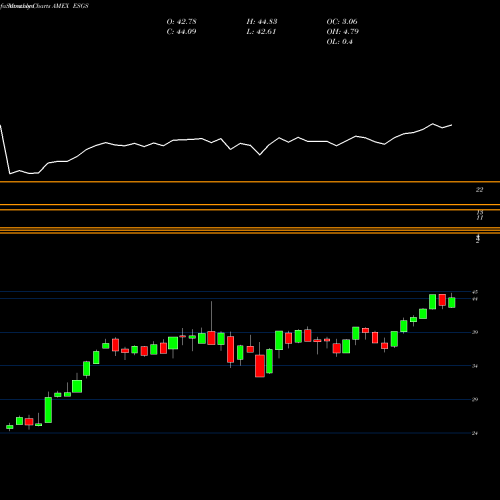Click the '22' upper axis label
This screenshot has height=500, width=500.
click(479, 190)
